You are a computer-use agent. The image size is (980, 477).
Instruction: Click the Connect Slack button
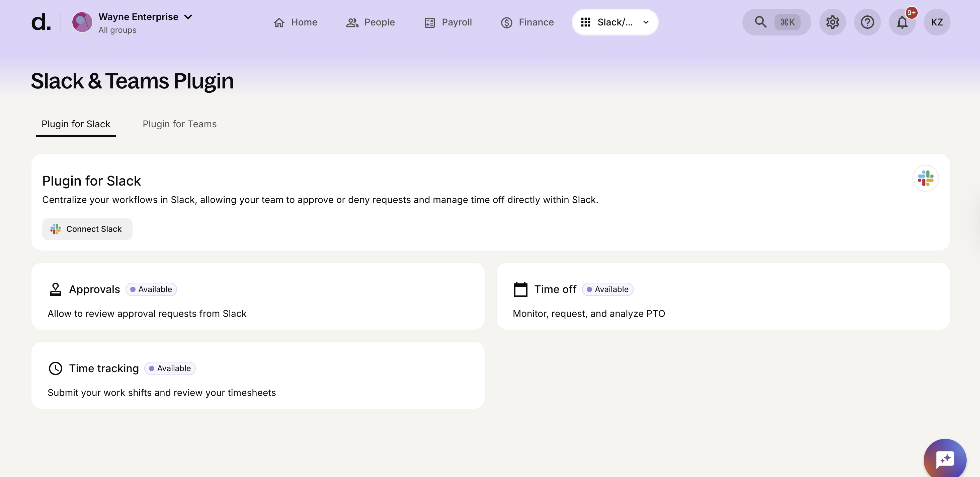click(87, 229)
